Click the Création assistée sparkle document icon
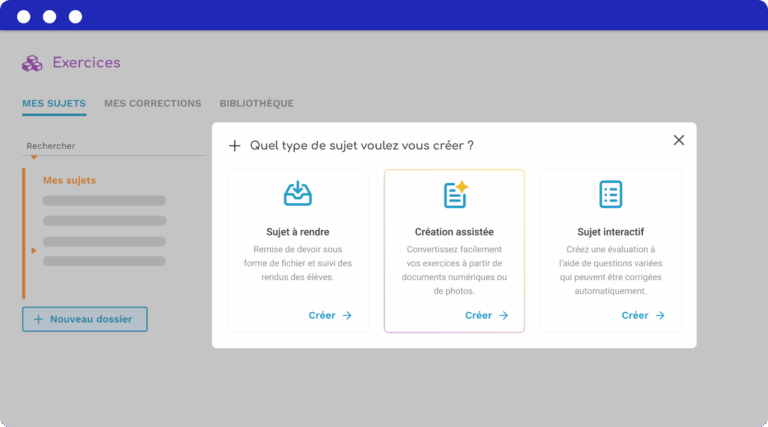This screenshot has width=768, height=427. pos(455,194)
